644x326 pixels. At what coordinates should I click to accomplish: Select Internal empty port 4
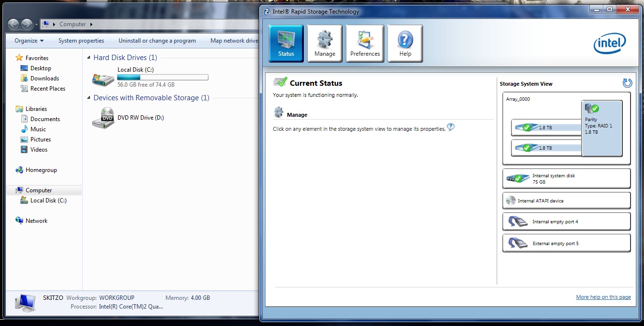pos(567,222)
